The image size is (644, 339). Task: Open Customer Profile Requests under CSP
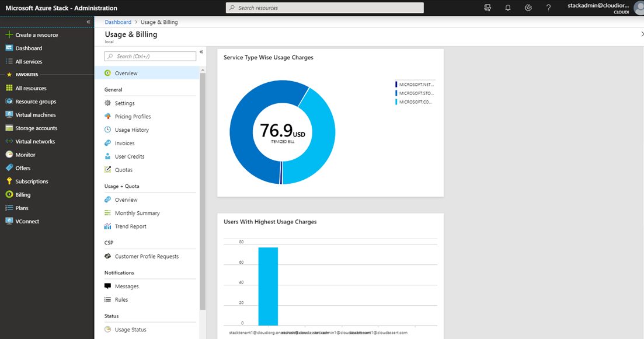tap(147, 257)
